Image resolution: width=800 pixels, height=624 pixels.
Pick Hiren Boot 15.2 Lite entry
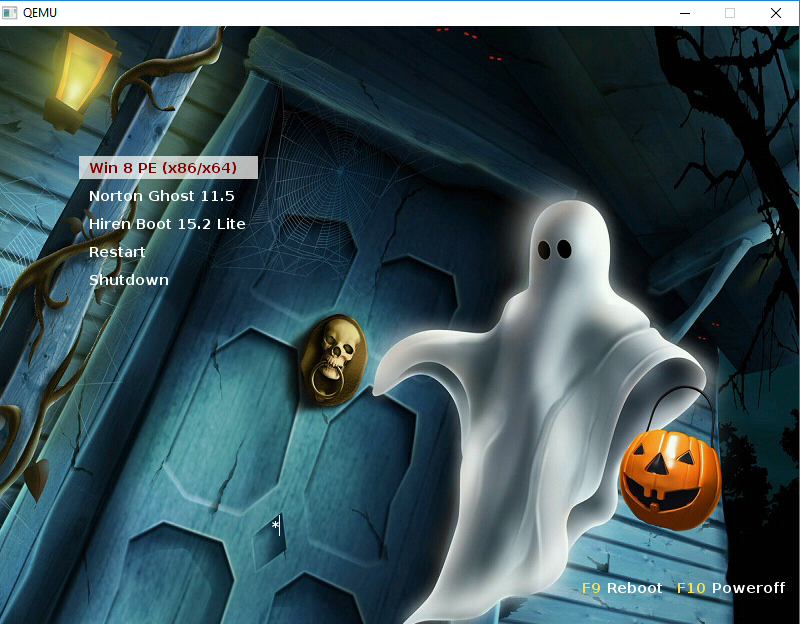[x=167, y=224]
